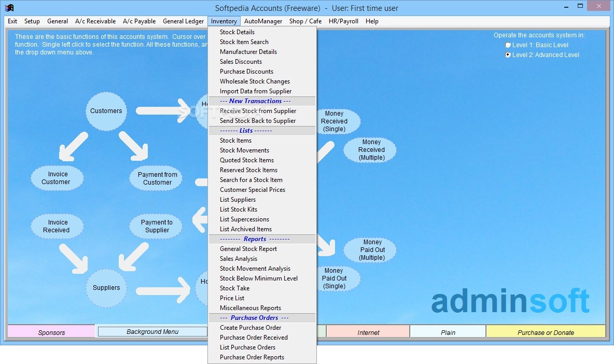Viewport: 614px width, 364px height.
Task: Choose Purchase Order Received
Action: tap(262, 338)
